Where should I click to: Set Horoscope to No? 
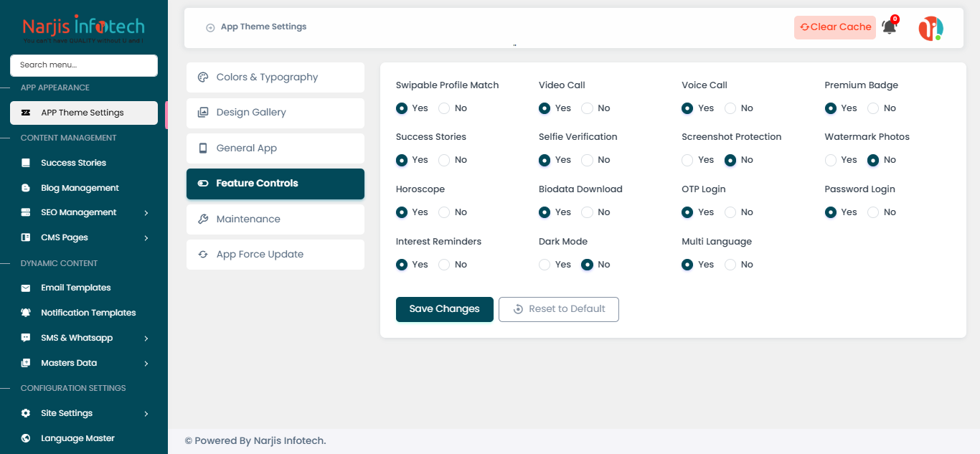[x=444, y=212]
